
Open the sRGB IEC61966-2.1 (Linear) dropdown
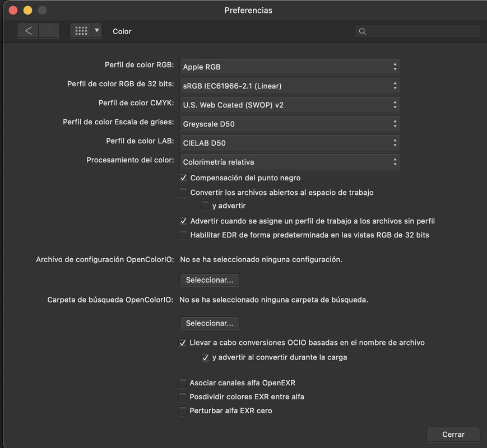pyautogui.click(x=290, y=86)
